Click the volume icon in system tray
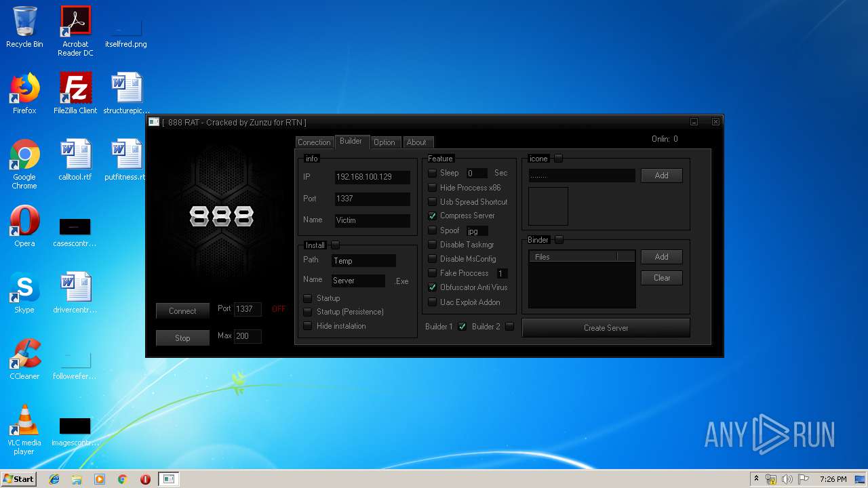Image resolution: width=868 pixels, height=488 pixels. click(787, 479)
